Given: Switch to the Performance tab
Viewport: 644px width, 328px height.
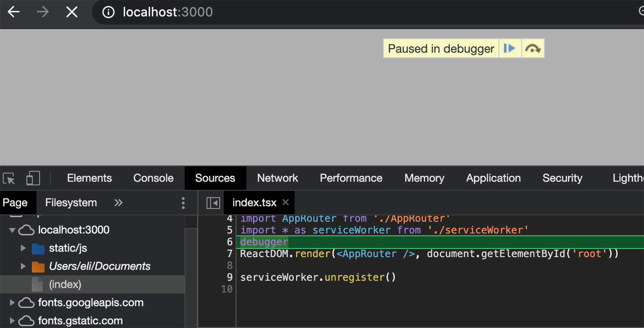Looking at the screenshot, I should click(351, 178).
